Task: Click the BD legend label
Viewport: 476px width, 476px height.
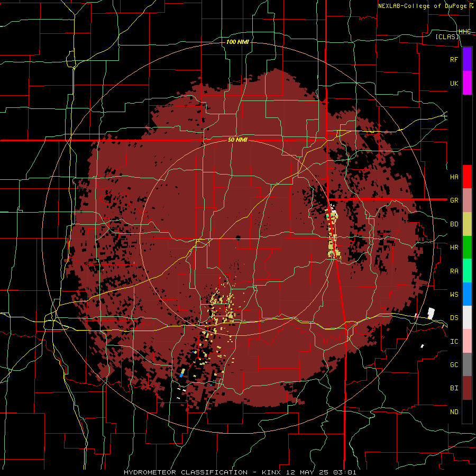Action: click(454, 224)
